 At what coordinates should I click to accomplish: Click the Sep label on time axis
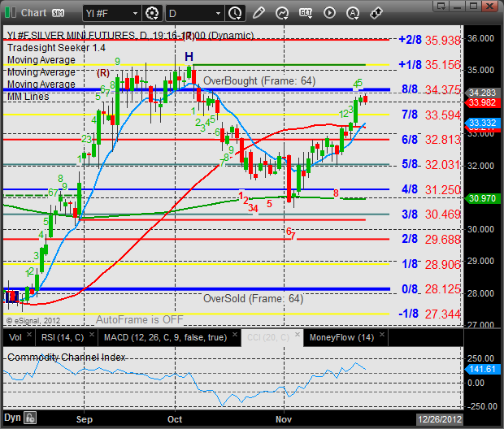[85, 419]
